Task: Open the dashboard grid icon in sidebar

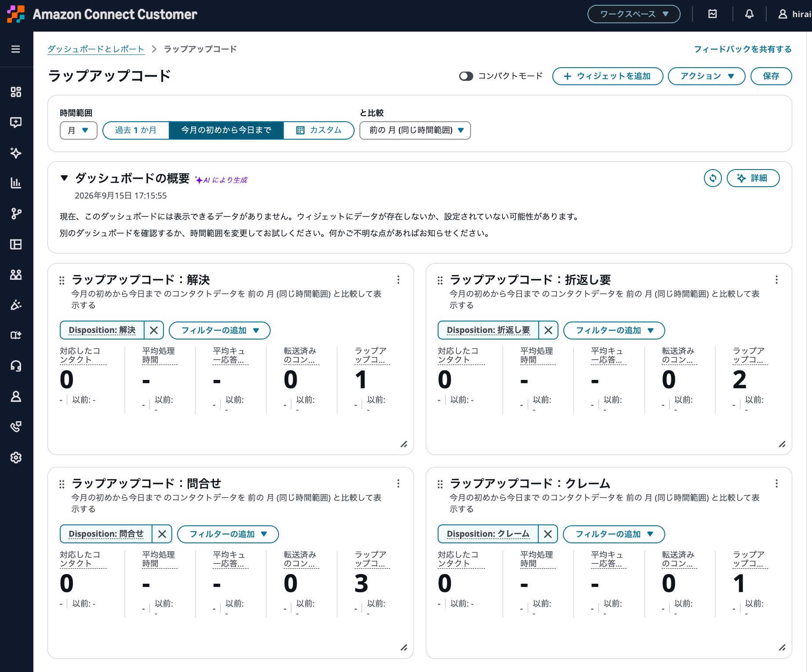Action: click(16, 92)
